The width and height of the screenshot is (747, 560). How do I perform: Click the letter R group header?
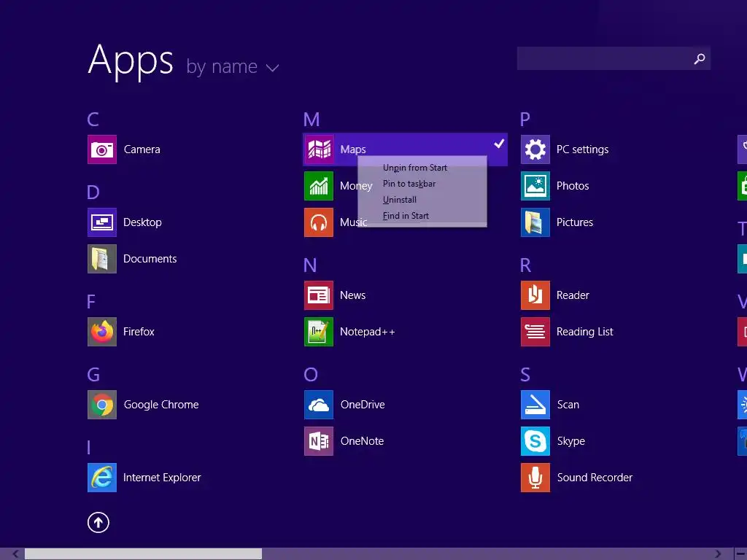[x=525, y=265]
